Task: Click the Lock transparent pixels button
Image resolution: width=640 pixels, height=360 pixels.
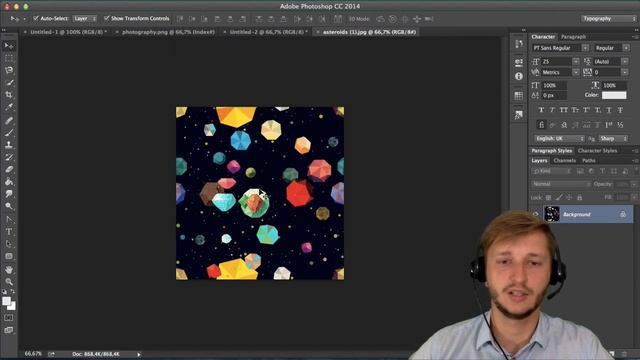Action: click(549, 198)
